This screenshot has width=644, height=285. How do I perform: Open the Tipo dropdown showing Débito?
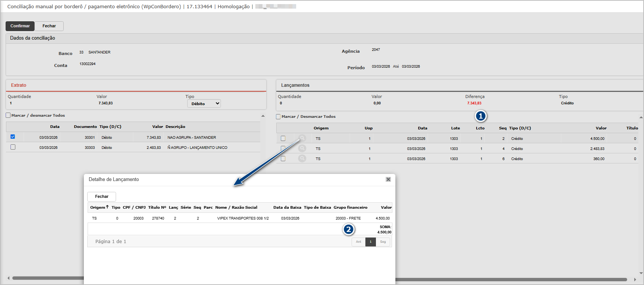204,104
